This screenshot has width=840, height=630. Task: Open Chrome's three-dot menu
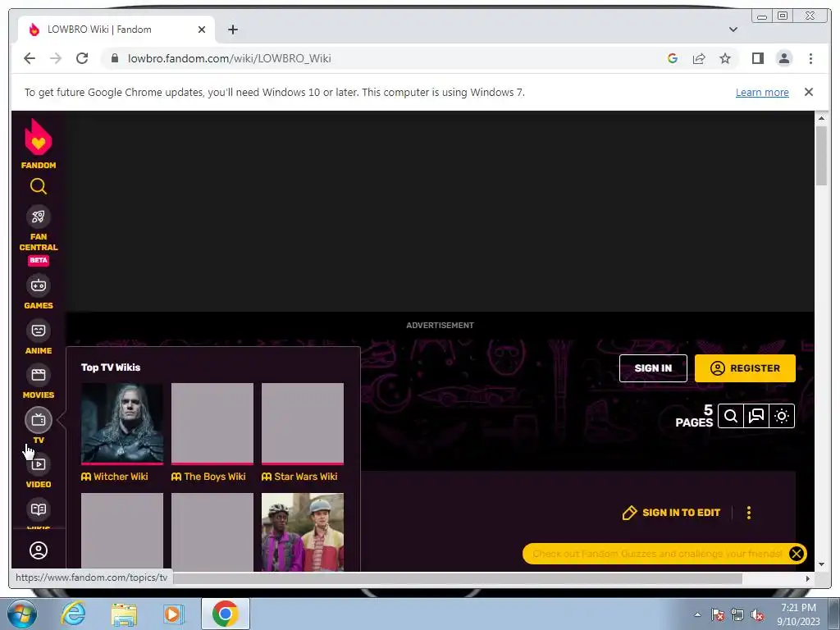click(810, 58)
